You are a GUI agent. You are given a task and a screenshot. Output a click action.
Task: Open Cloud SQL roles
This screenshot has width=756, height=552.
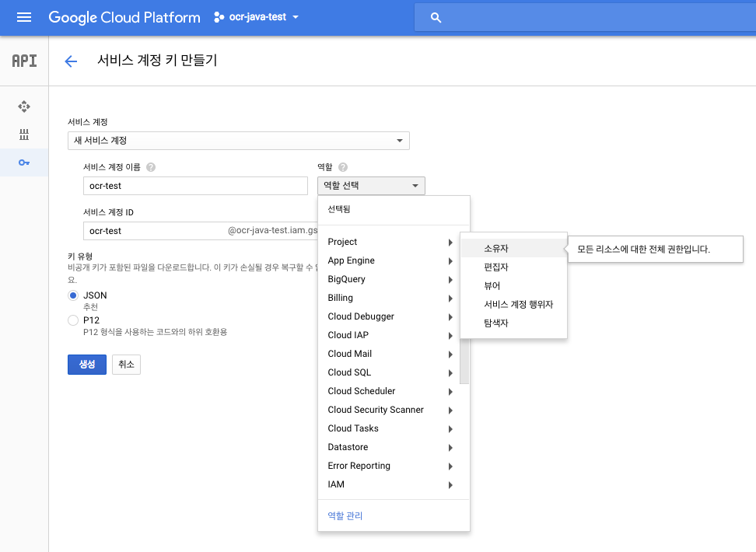390,372
